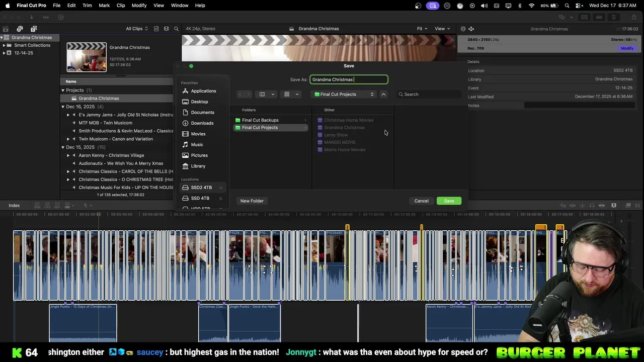Expand Smart Collections folder
Screen dimensions: 644x362
pos(4,45)
